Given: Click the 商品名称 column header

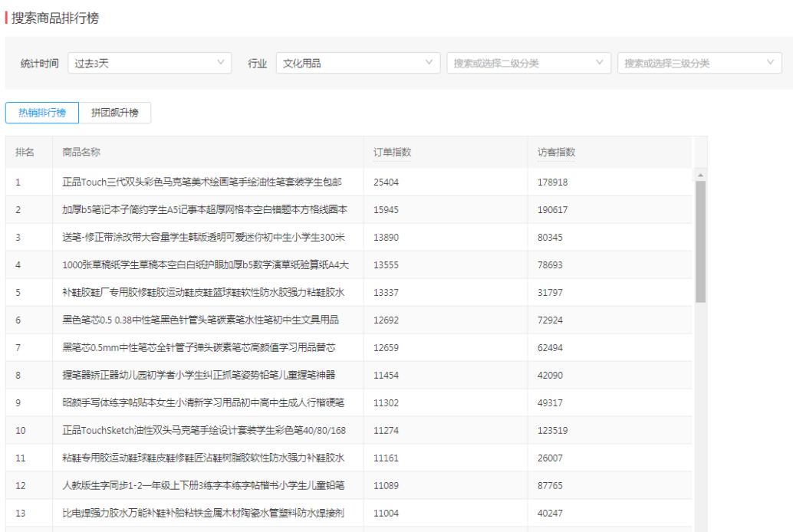Looking at the screenshot, I should [x=81, y=153].
